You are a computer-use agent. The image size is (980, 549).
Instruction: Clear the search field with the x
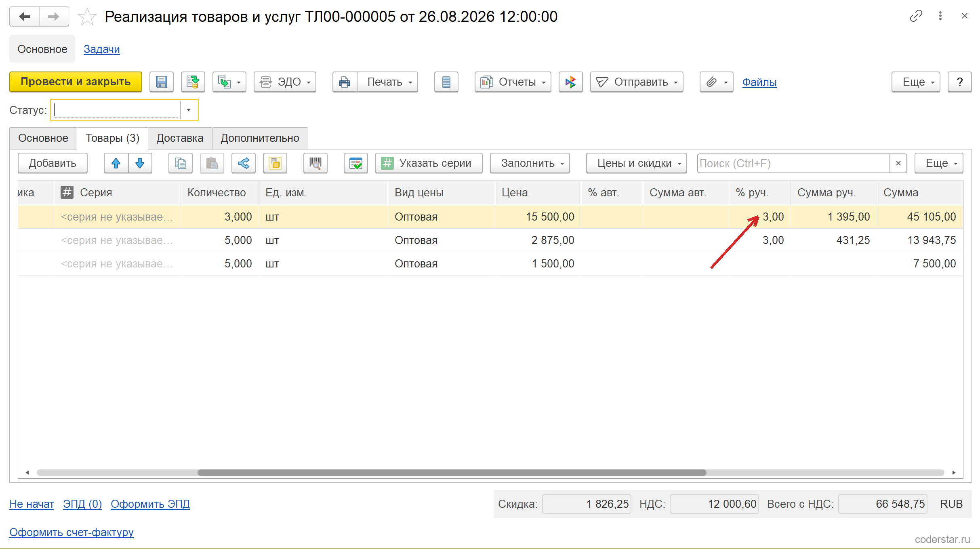pos(898,163)
